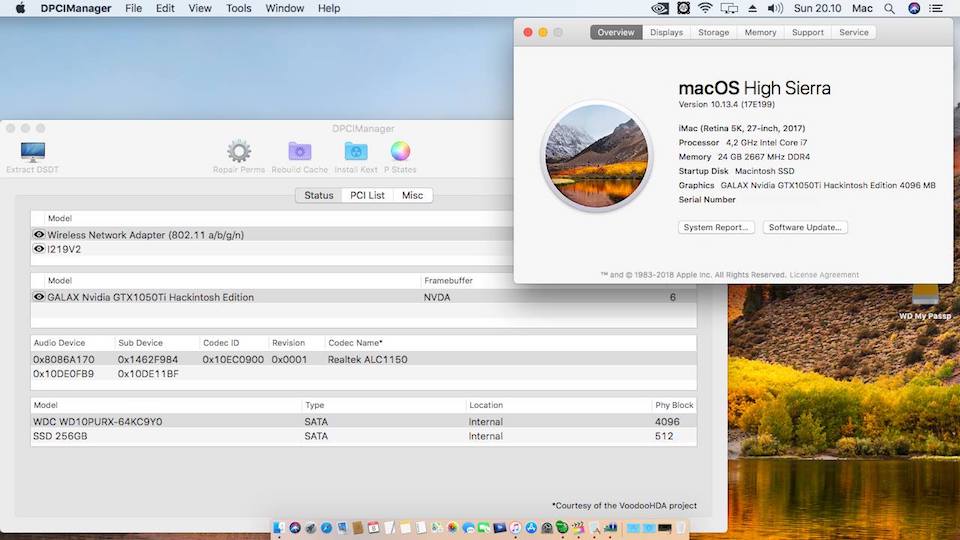This screenshot has width=960, height=540.
Task: Select WDC WD10PURX-64KC9Y0 disk row
Action: coord(364,422)
